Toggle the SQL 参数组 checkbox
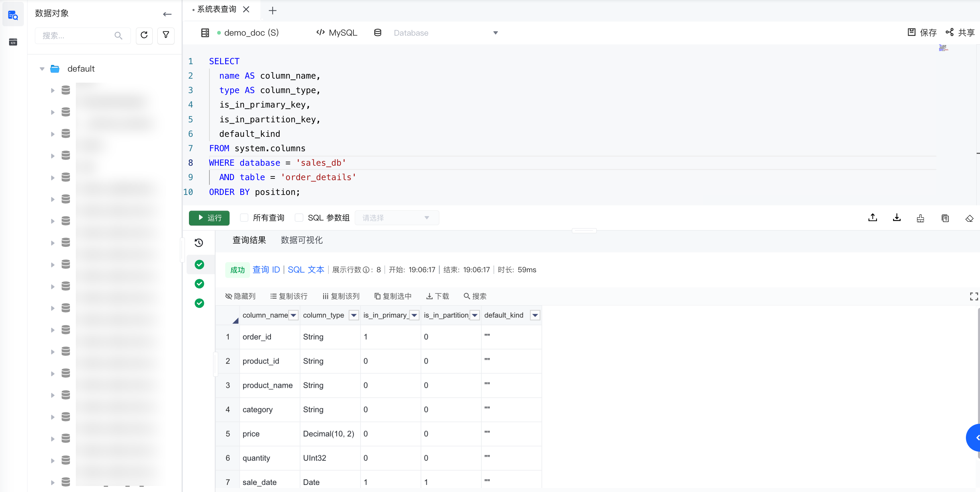 pyautogui.click(x=299, y=218)
